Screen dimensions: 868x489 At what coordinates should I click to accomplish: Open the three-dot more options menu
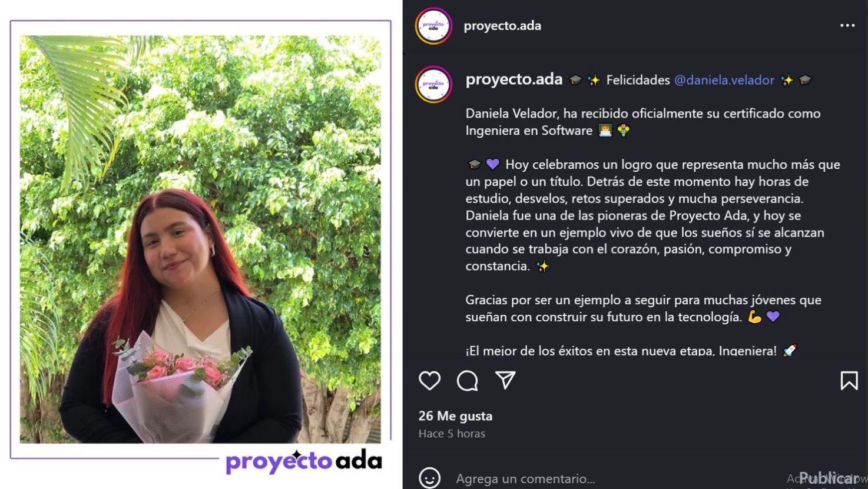click(847, 25)
